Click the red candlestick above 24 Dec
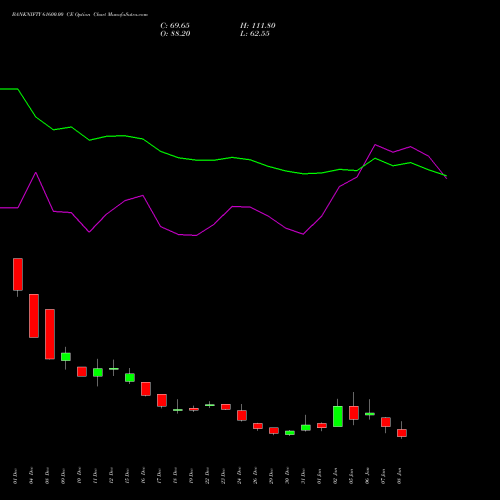500x500 pixels. (242, 415)
